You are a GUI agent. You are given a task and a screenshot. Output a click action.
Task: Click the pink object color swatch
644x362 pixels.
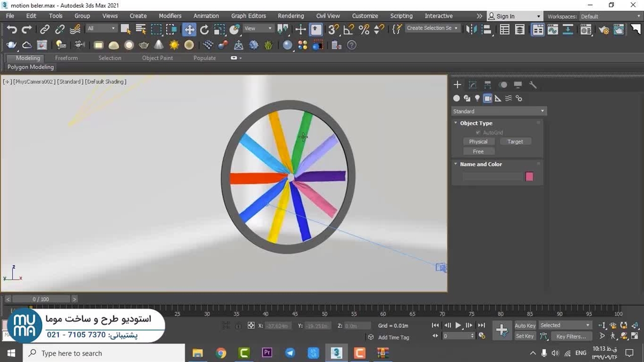coord(529,176)
